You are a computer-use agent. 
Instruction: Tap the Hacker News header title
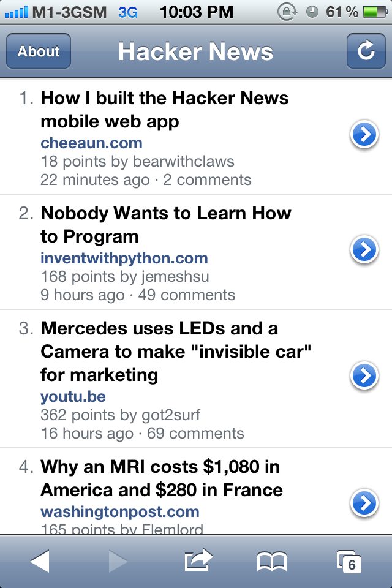pyautogui.click(x=195, y=51)
